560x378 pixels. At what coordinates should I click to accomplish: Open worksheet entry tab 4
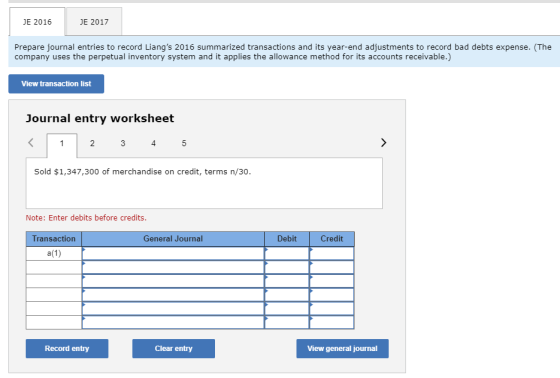[153, 143]
